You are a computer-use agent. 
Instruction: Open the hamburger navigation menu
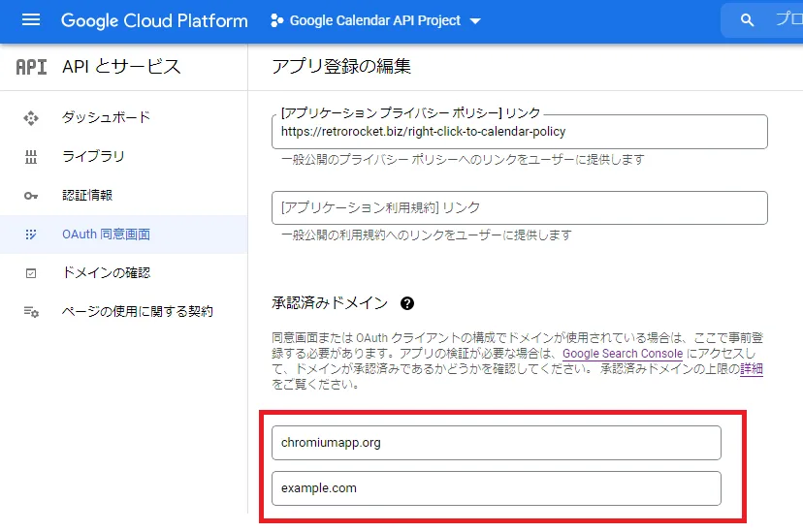tap(31, 20)
